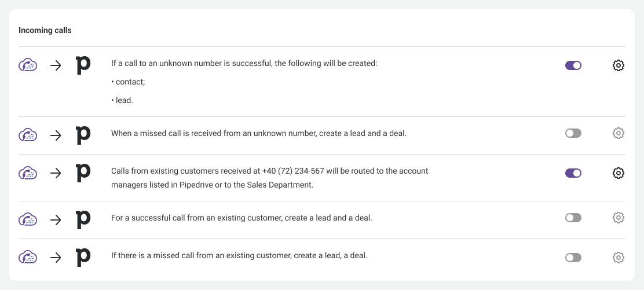Open gear for missed existing customer call rule
644x290 pixels.
point(618,258)
